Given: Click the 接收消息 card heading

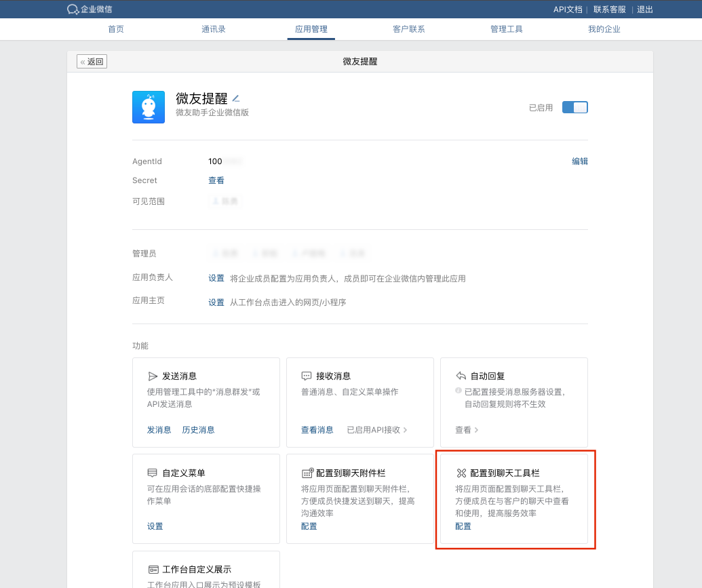Looking at the screenshot, I should pyautogui.click(x=333, y=376).
